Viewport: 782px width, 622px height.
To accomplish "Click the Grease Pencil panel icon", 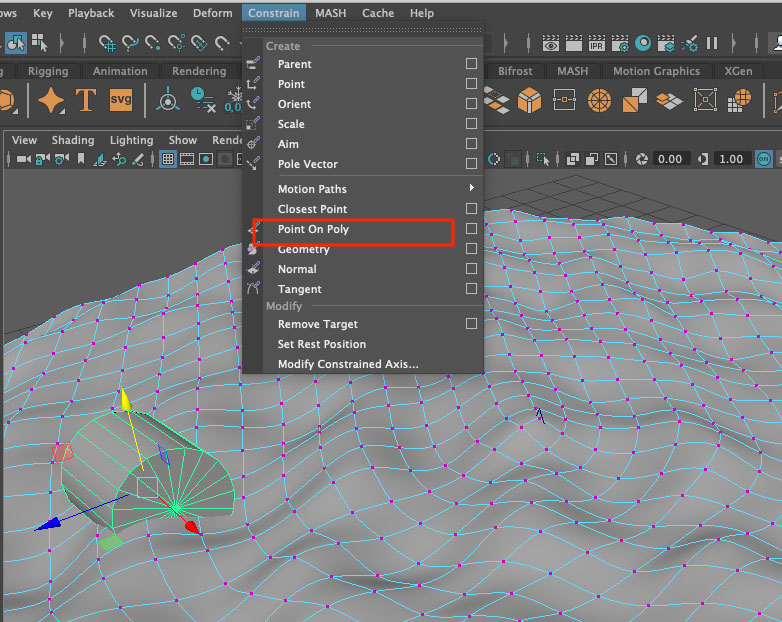I will (138, 160).
